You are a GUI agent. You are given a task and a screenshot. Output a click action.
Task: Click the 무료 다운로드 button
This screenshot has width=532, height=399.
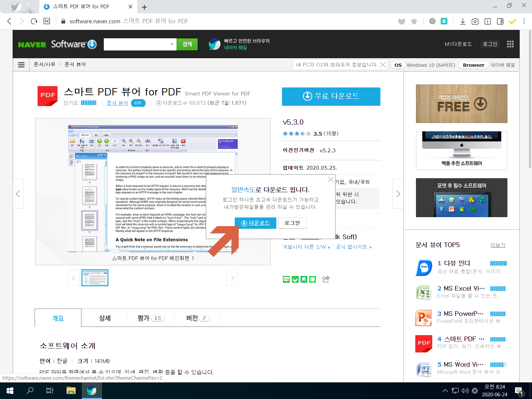coord(331,96)
